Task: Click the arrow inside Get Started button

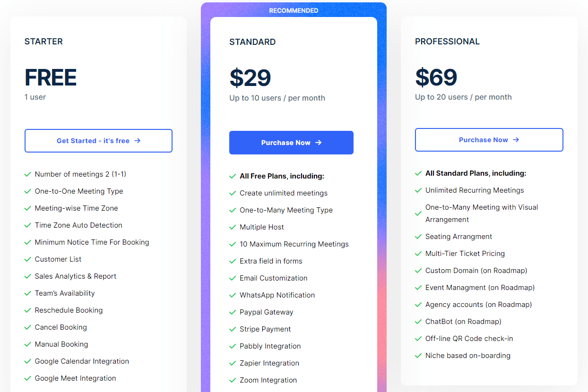Action: point(138,140)
